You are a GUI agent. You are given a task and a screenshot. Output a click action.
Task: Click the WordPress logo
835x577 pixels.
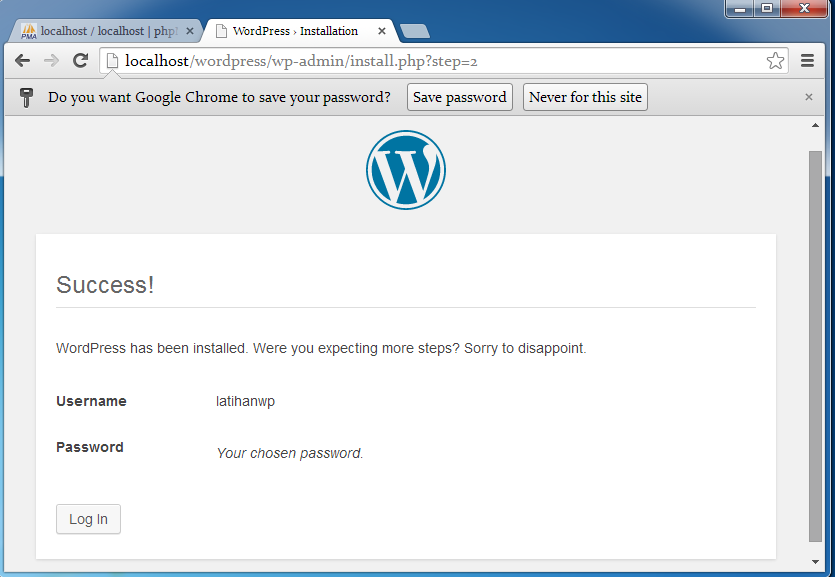[405, 170]
